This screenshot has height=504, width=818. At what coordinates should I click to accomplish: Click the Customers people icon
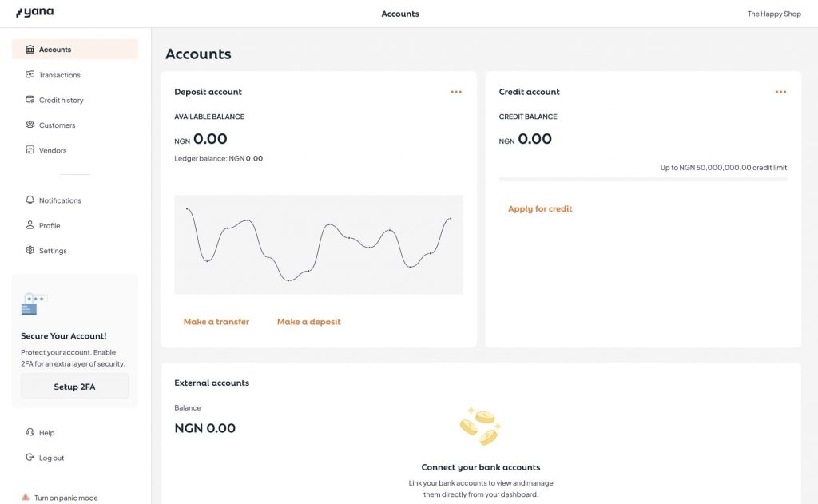coord(30,125)
